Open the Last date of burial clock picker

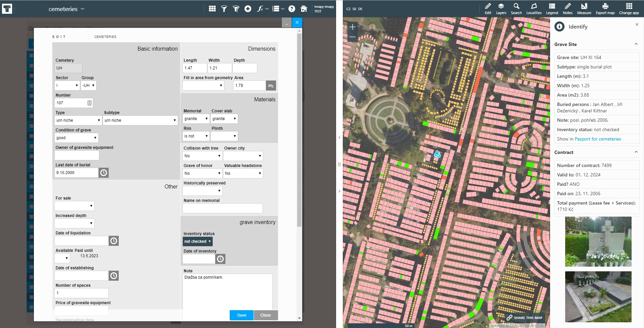tap(104, 173)
